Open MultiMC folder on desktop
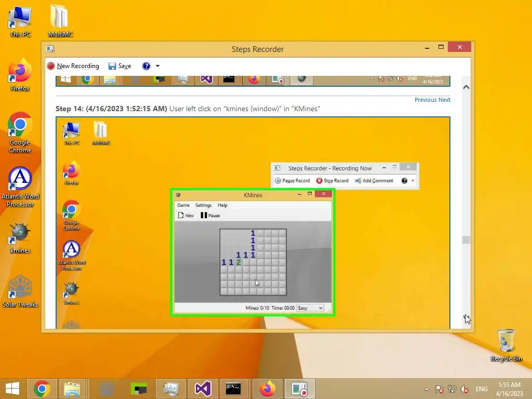This screenshot has width=532, height=399. 60,21
